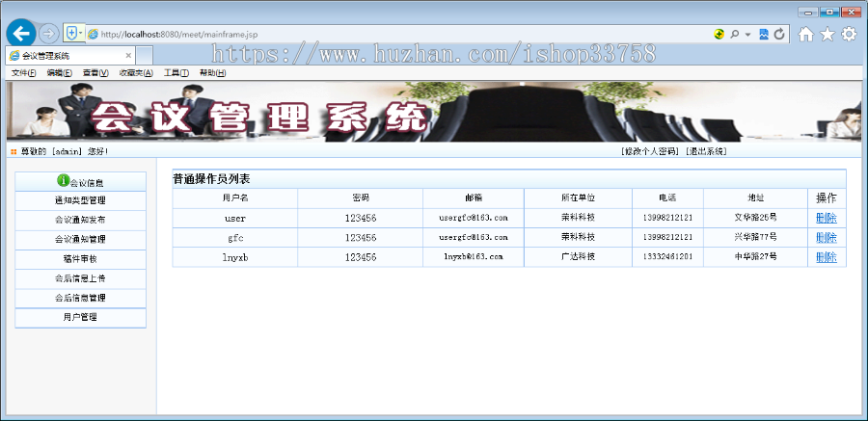Click the 广达科技 unit cell
Image resolution: width=868 pixels, height=421 pixels.
(x=578, y=256)
